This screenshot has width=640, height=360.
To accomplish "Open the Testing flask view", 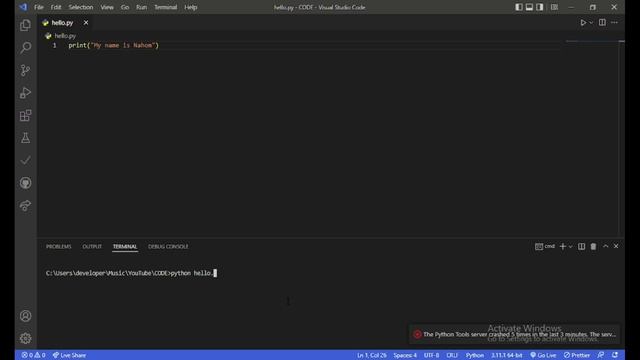I will [25, 138].
